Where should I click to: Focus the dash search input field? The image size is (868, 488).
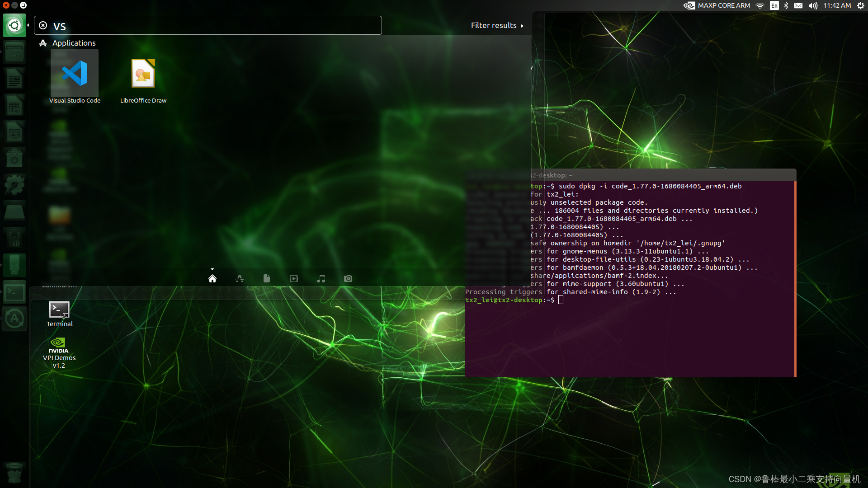coord(208,25)
